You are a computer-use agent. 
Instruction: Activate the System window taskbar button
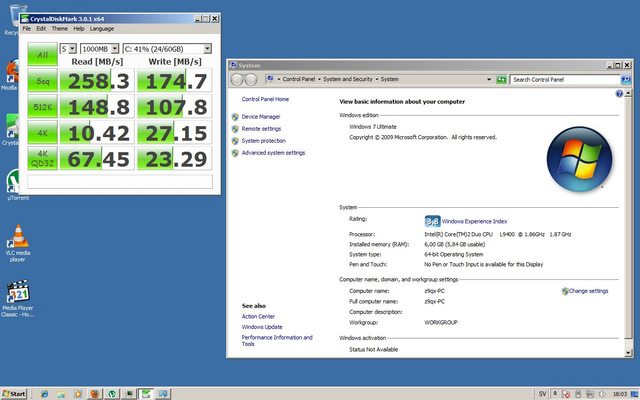click(163, 394)
